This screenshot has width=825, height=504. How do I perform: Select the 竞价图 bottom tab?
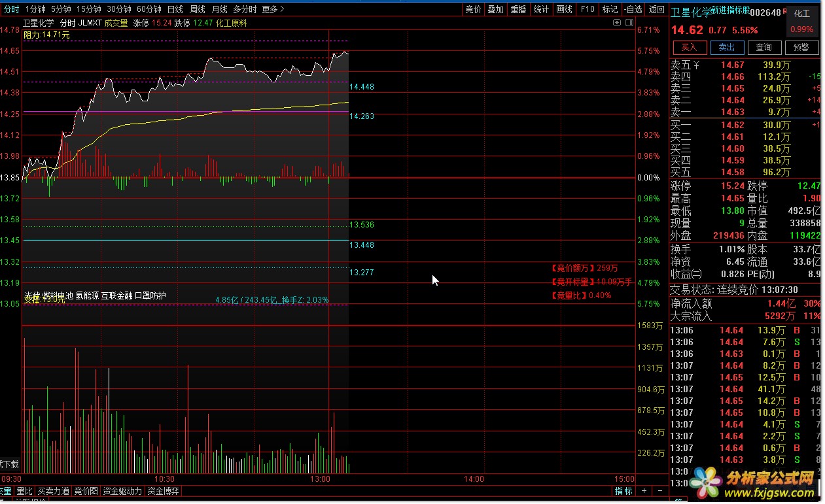pyautogui.click(x=86, y=491)
